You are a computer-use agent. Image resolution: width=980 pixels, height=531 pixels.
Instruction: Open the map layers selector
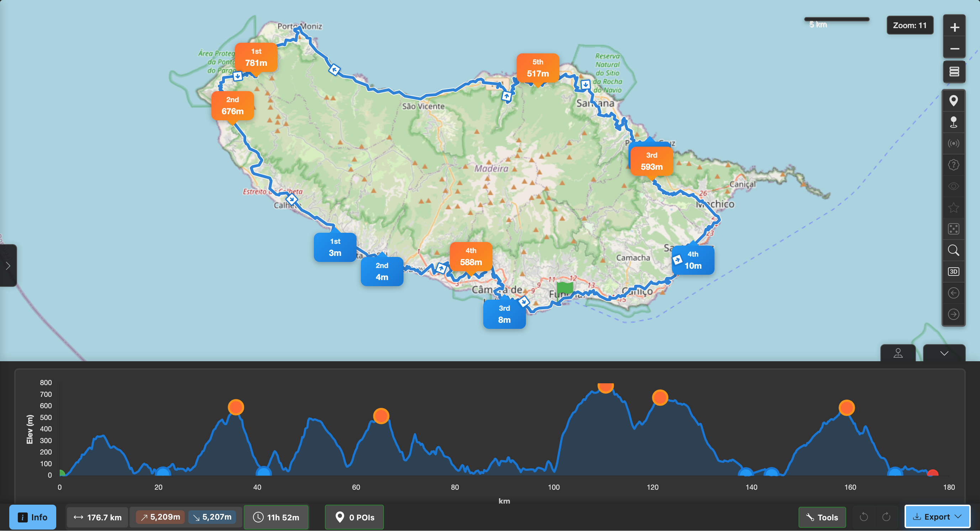point(954,72)
